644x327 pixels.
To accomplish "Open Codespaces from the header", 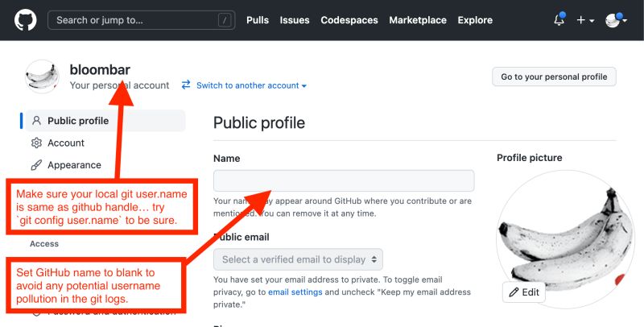I will (x=349, y=20).
